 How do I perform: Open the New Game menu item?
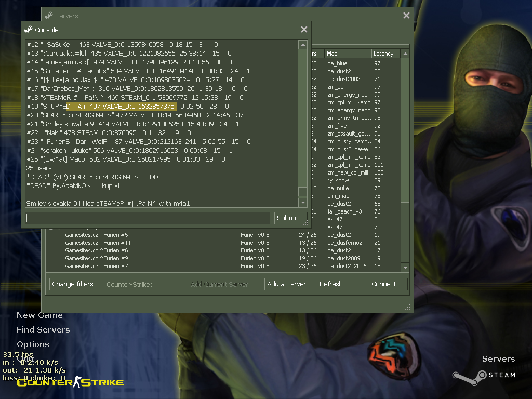tap(39, 315)
